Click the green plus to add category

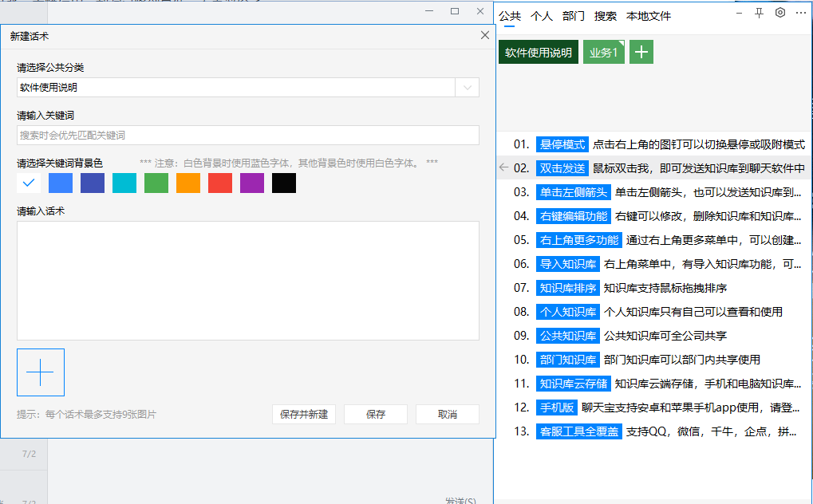(x=641, y=52)
